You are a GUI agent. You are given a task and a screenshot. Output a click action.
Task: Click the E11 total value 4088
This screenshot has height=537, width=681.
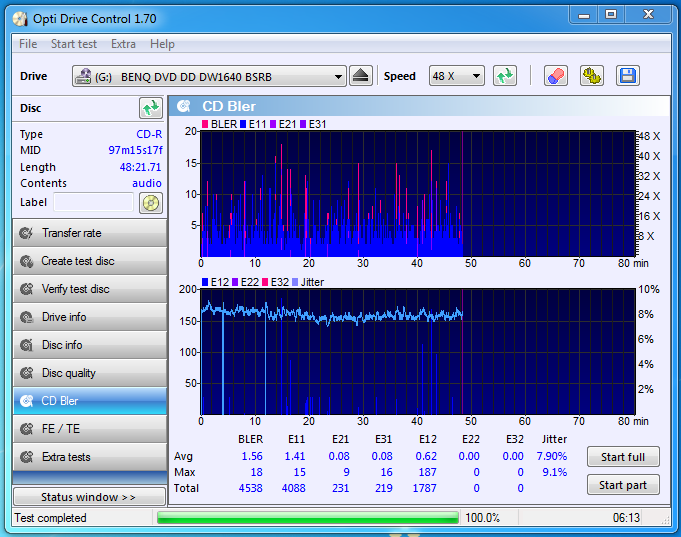pos(294,488)
